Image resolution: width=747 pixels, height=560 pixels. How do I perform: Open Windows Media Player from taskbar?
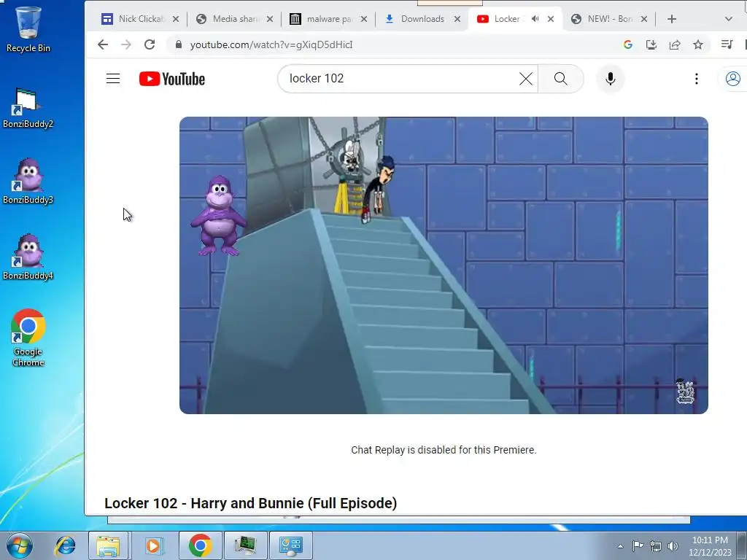click(x=153, y=545)
